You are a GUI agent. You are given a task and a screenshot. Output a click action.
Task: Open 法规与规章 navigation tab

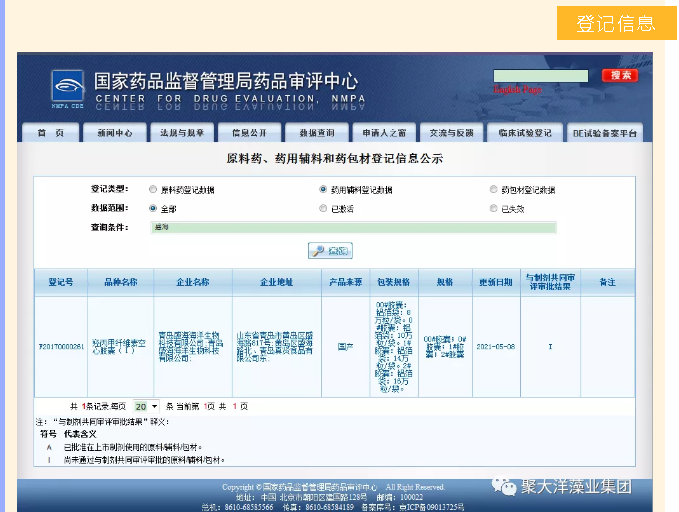point(182,133)
